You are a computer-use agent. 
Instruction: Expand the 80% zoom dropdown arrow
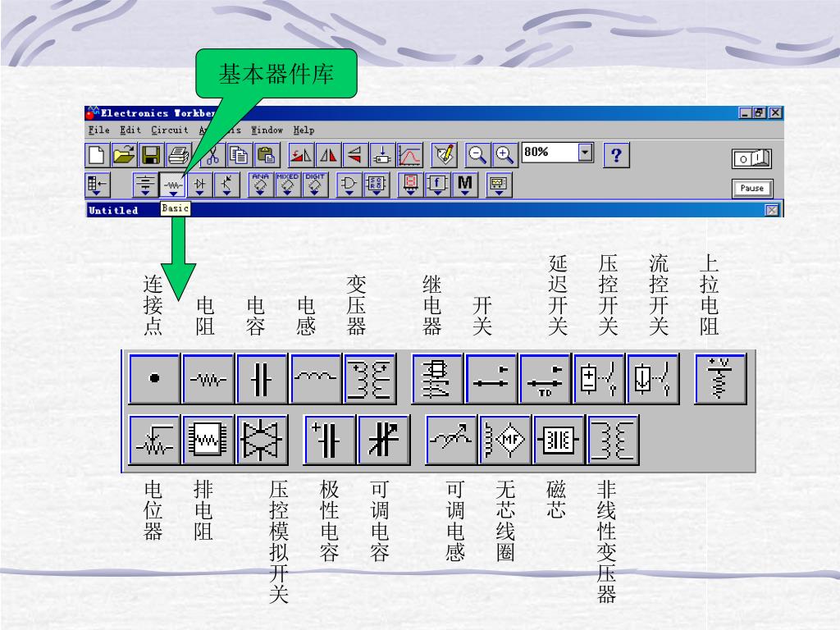click(x=586, y=152)
